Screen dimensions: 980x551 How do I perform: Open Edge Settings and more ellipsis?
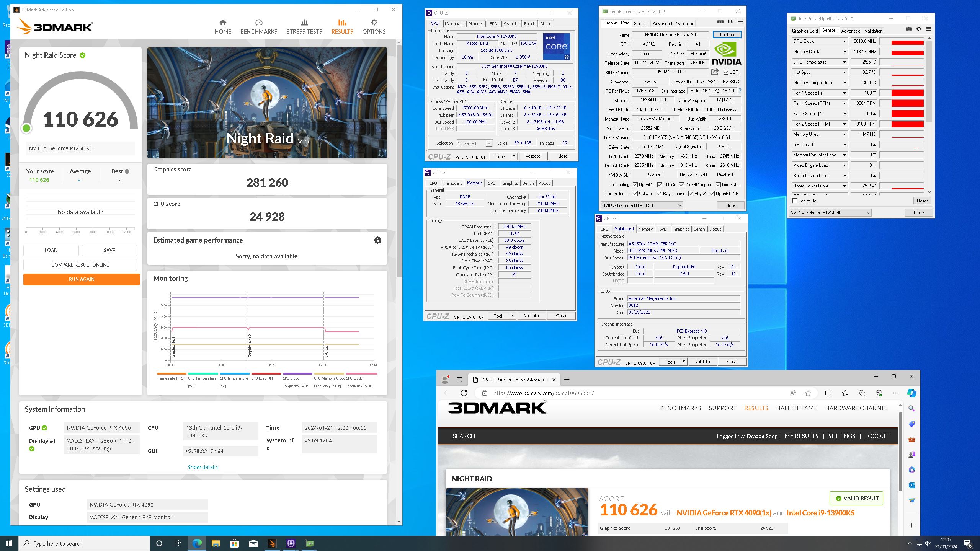point(895,393)
